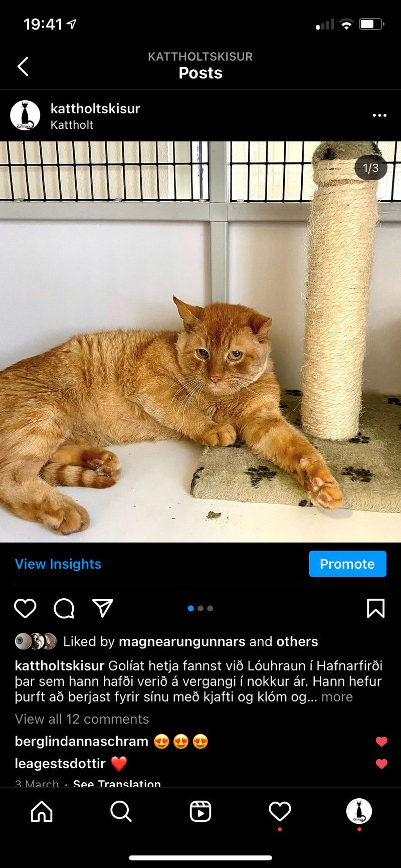Viewport: 401px width, 868px height.
Task: Save post with bookmark icon
Action: [x=376, y=608]
